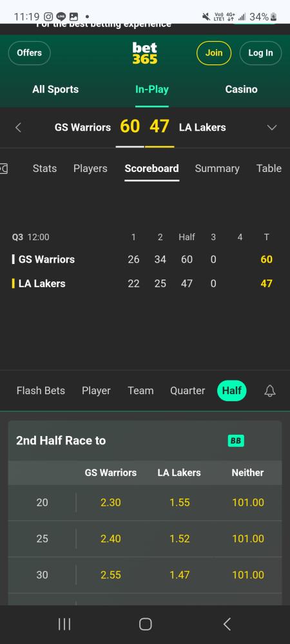The image size is (290, 644).
Task: Switch to the Stats tab
Action: pos(44,168)
